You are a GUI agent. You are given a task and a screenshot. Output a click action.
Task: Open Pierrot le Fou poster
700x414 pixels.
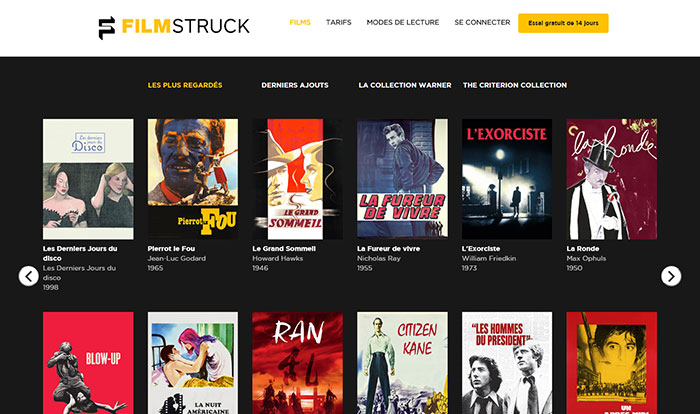tap(193, 179)
